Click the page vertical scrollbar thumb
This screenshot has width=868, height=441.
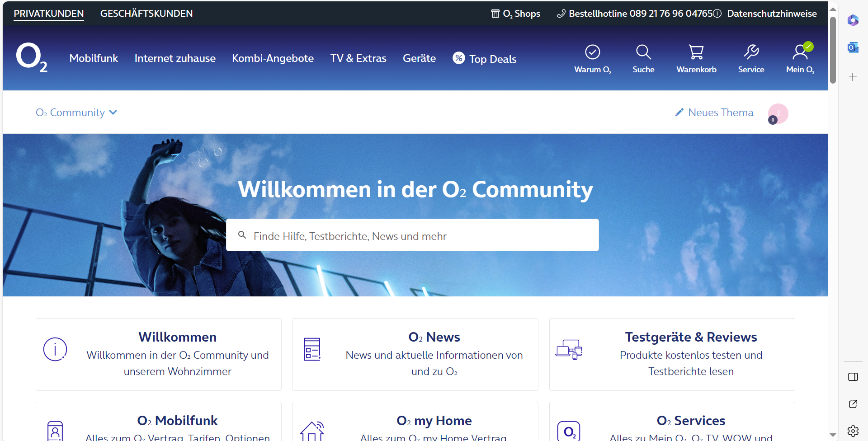(833, 50)
